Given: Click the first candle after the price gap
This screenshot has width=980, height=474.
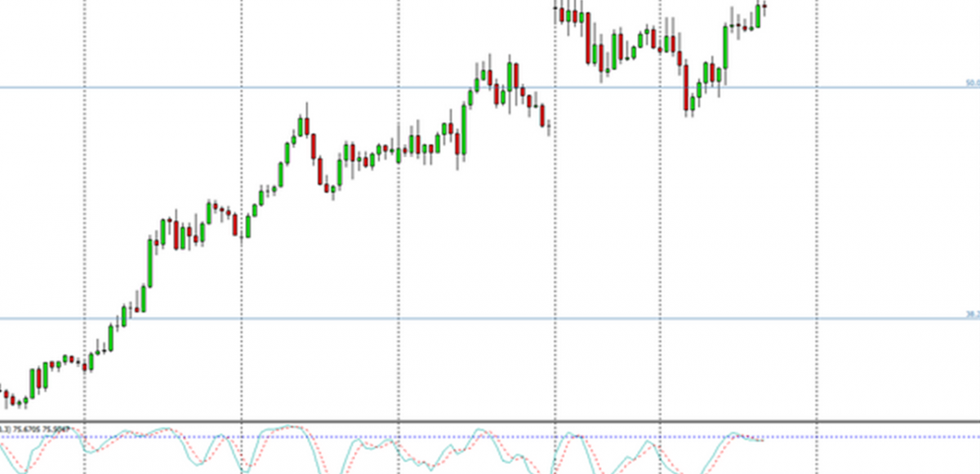Looking at the screenshot, I should coord(557,14).
